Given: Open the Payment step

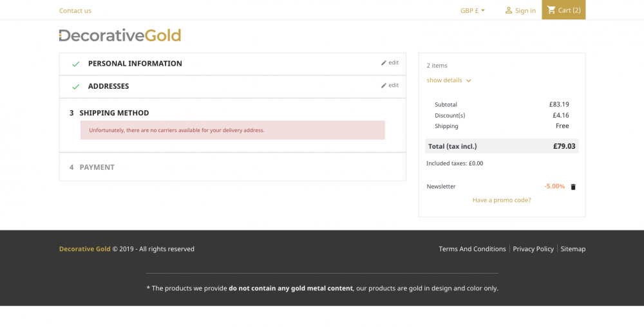Looking at the screenshot, I should pos(97,167).
